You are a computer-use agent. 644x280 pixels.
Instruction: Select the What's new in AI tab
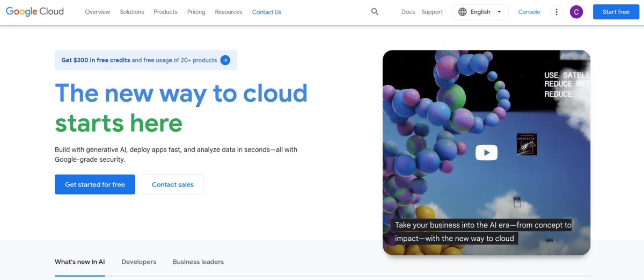tap(79, 262)
